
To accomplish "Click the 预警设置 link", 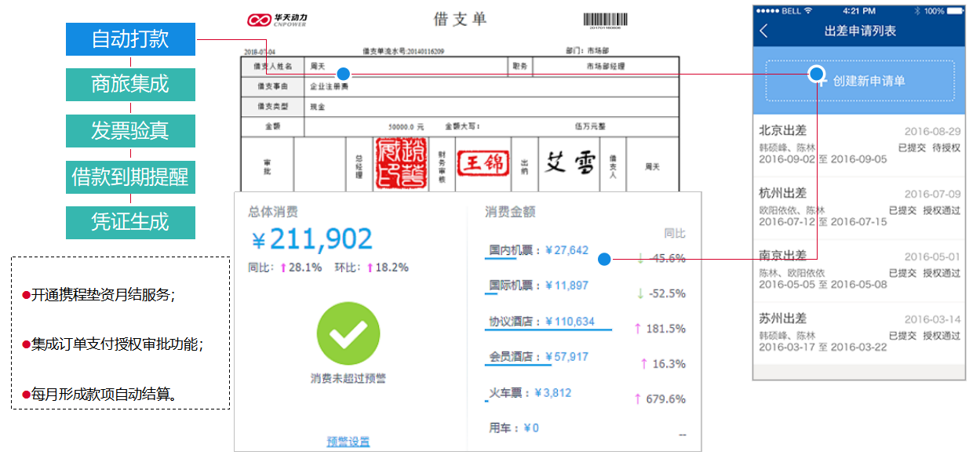I will 348,442.
